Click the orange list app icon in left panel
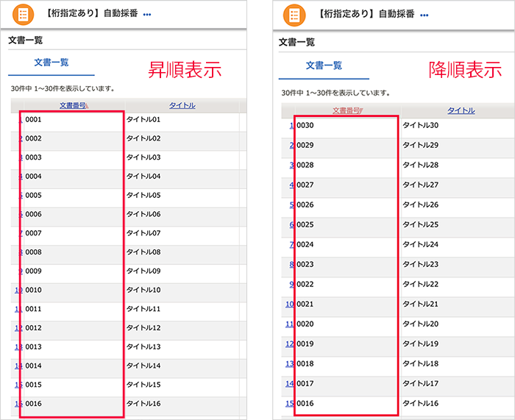The height and width of the screenshot is (420, 515). click(x=23, y=15)
